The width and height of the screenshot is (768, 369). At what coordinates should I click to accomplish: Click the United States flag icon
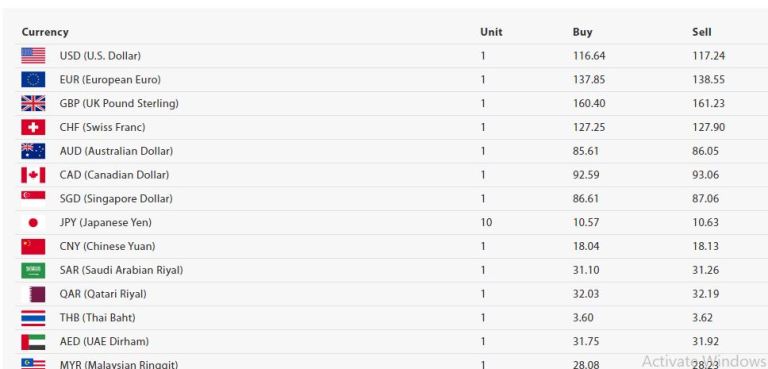pyautogui.click(x=33, y=56)
